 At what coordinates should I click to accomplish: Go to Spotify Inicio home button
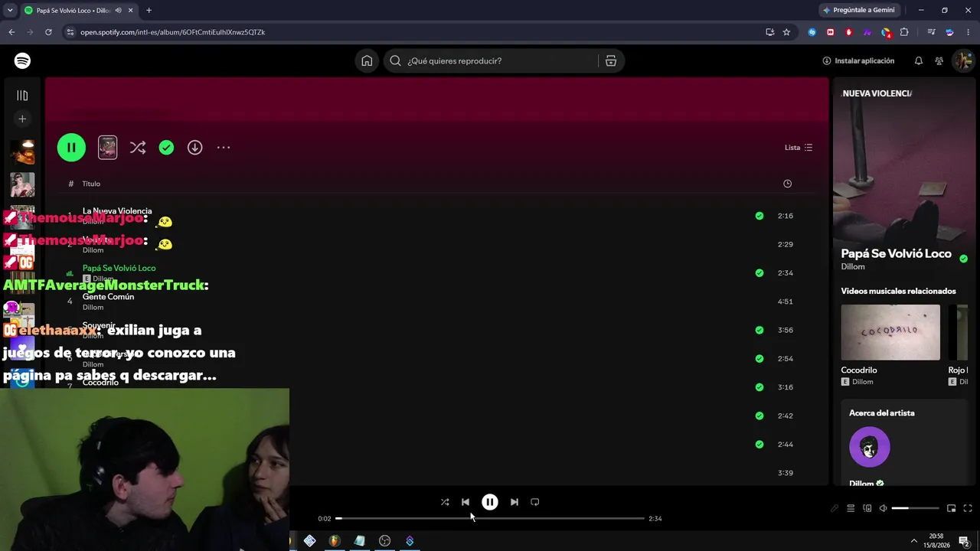(x=367, y=60)
